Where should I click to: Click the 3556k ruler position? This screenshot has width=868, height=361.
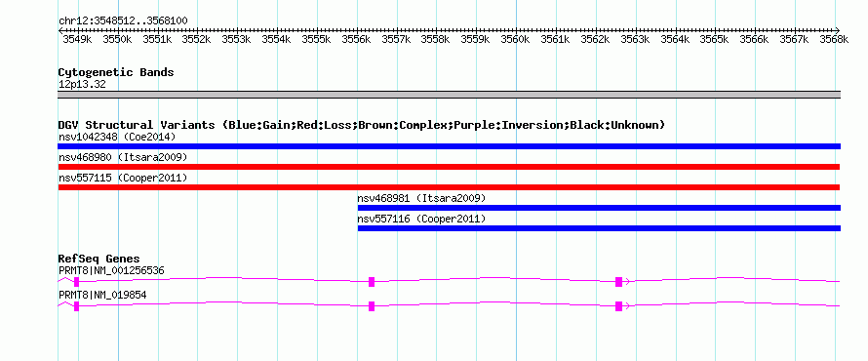click(356, 39)
